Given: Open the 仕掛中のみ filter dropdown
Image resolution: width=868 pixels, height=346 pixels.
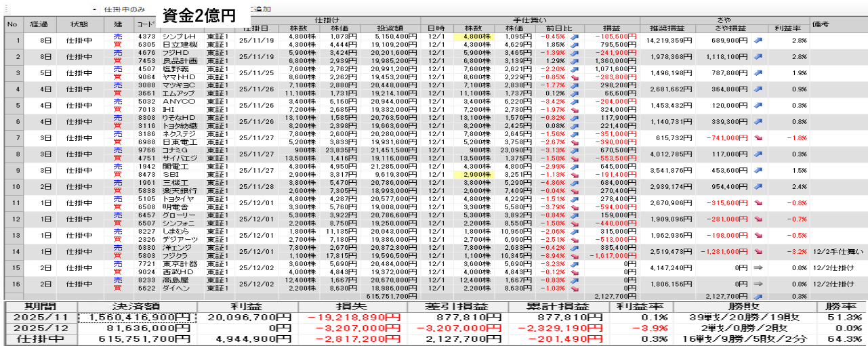Looking at the screenshot, I should [x=94, y=9].
